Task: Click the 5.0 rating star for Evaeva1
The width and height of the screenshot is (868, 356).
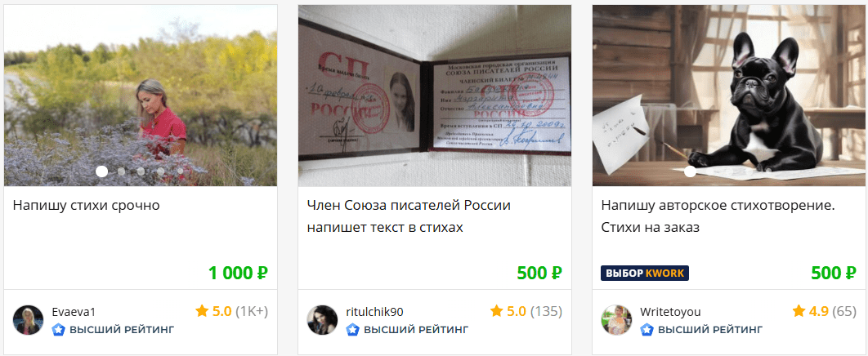Action: 202,311
